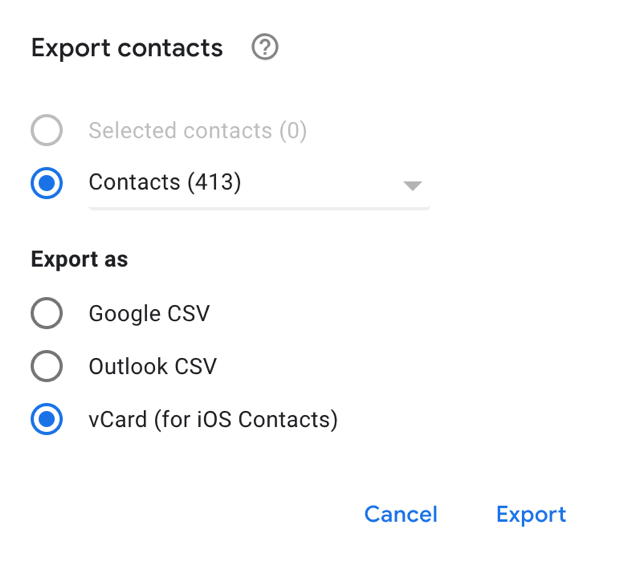Open the Contacts (413) dropdown text
Image resolution: width=628 pixels, height=562 pixels.
point(135,183)
